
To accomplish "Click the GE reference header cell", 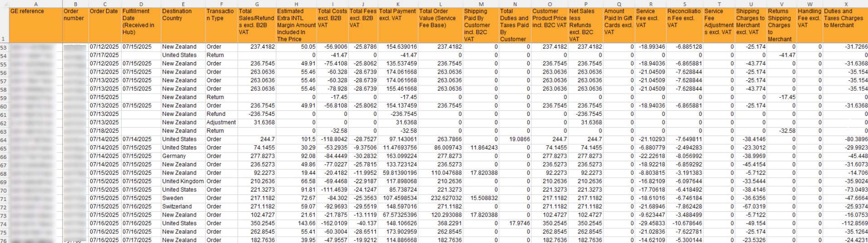I will point(36,25).
